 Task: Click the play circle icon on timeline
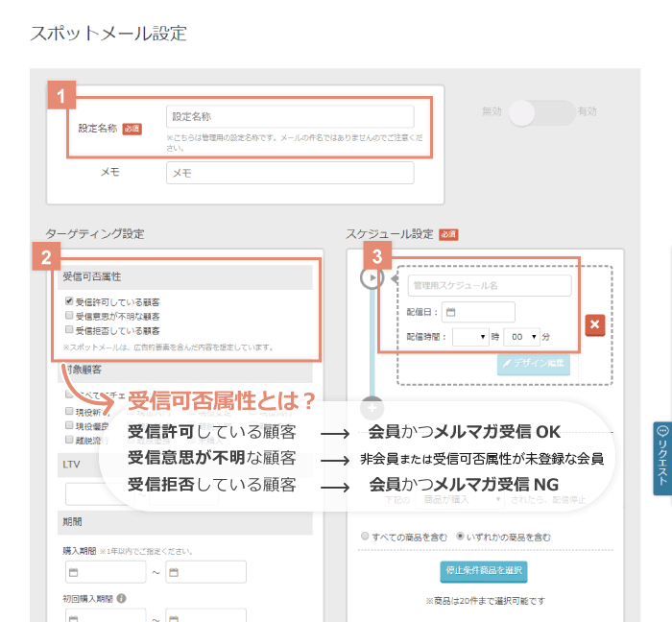click(372, 278)
